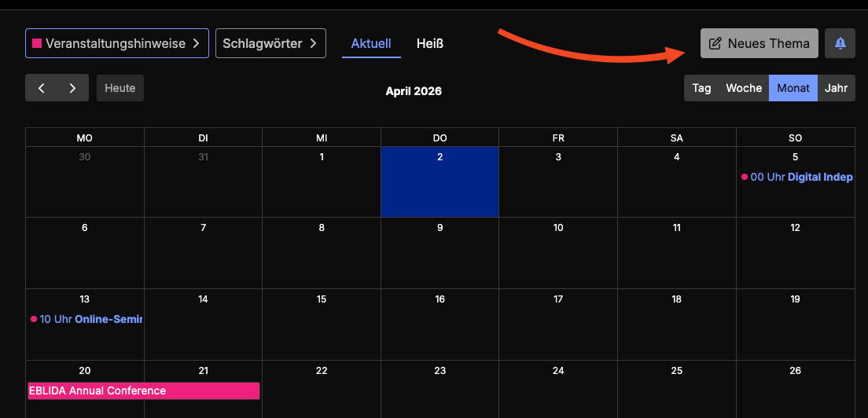Open the EBLIDA Annual Conference event
868x418 pixels.
tap(143, 390)
